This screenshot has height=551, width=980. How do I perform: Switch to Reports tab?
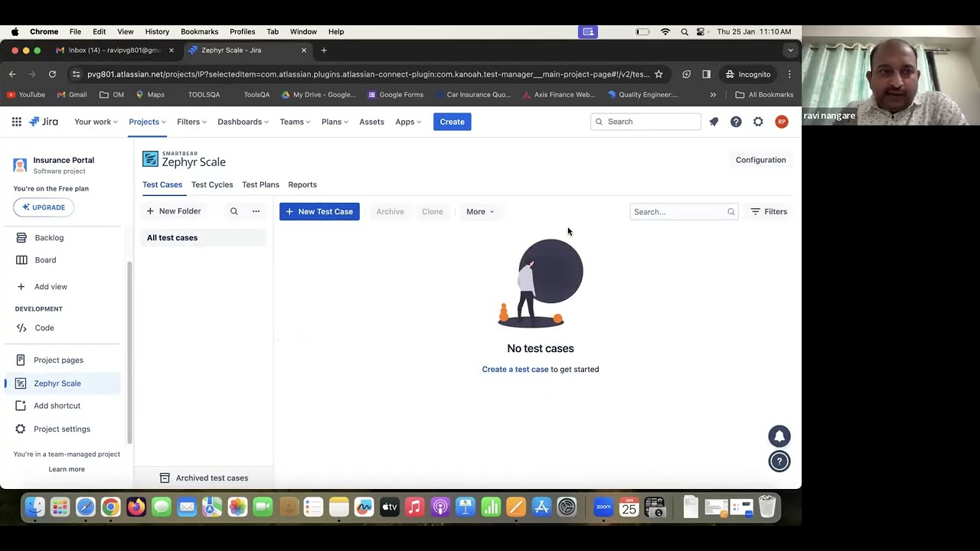tap(302, 184)
